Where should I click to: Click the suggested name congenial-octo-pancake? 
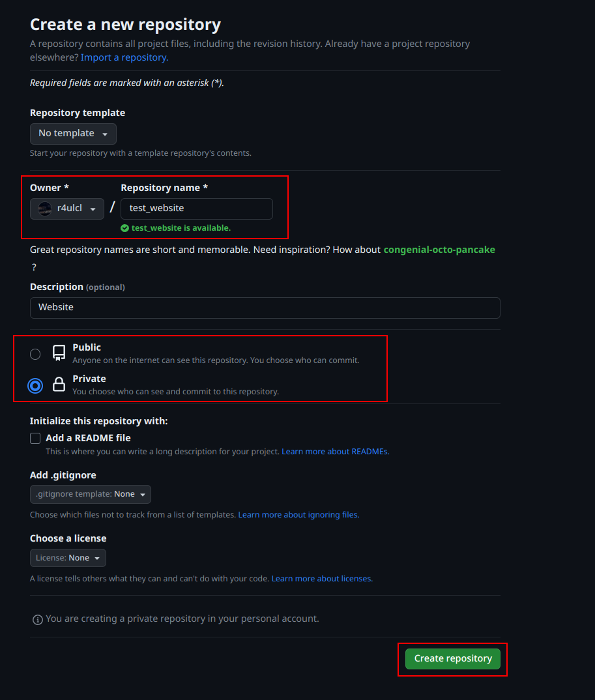click(439, 249)
